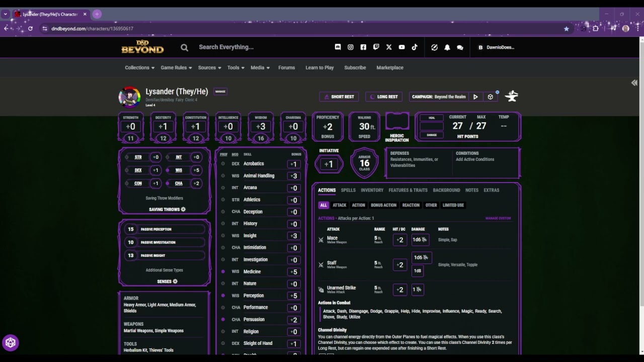Expand the Sources dropdown menu
This screenshot has width=644, height=362.
pyautogui.click(x=210, y=67)
